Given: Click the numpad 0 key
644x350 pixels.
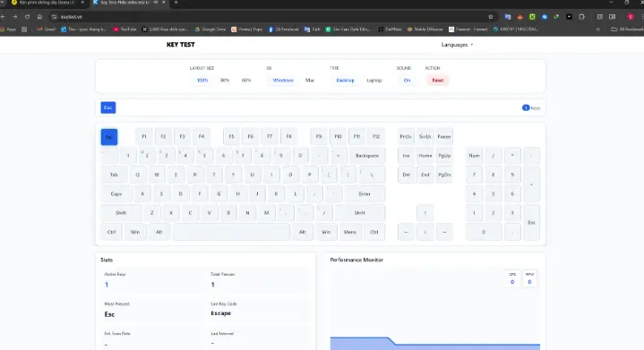Looking at the screenshot, I should [484, 232].
